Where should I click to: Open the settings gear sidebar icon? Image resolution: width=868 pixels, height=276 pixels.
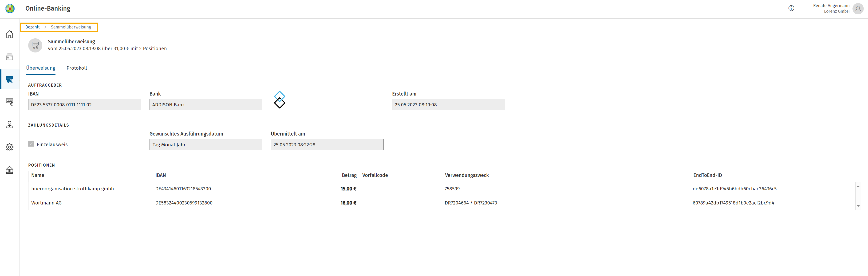(9, 147)
